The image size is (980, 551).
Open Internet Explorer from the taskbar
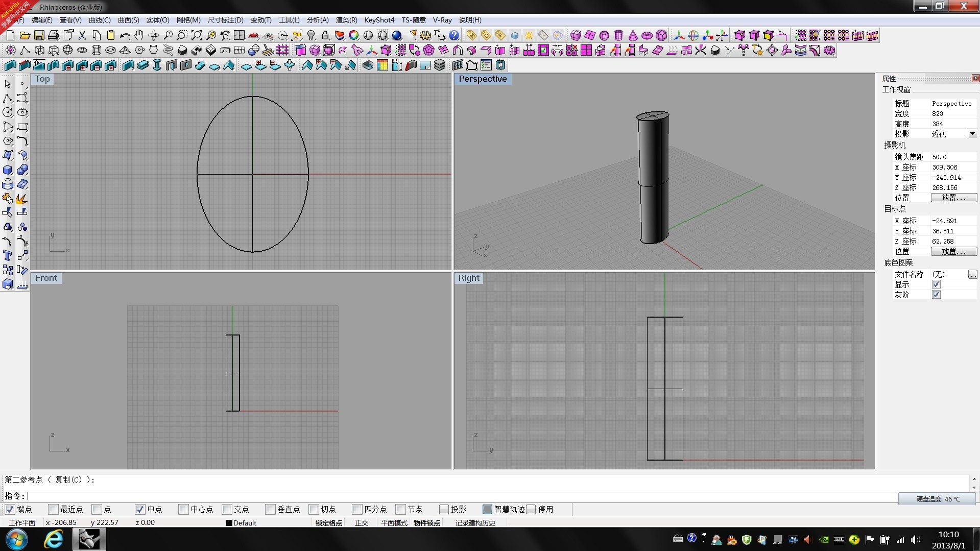[54, 539]
